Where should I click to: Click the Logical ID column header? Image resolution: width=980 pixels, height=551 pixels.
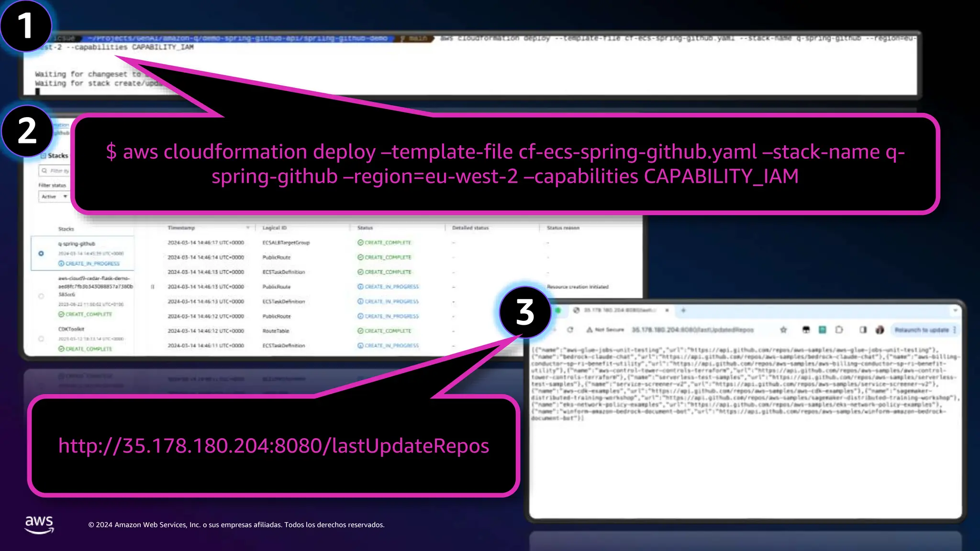274,228
